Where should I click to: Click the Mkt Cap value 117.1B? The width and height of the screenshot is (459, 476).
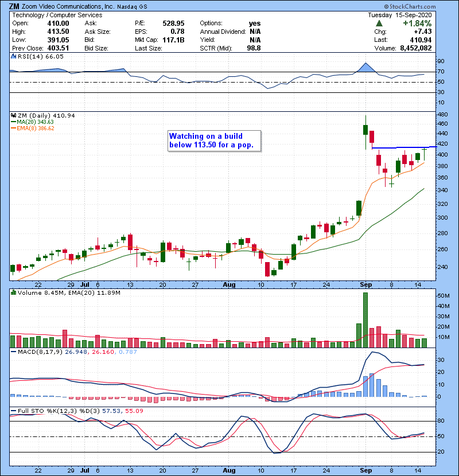pyautogui.click(x=173, y=40)
